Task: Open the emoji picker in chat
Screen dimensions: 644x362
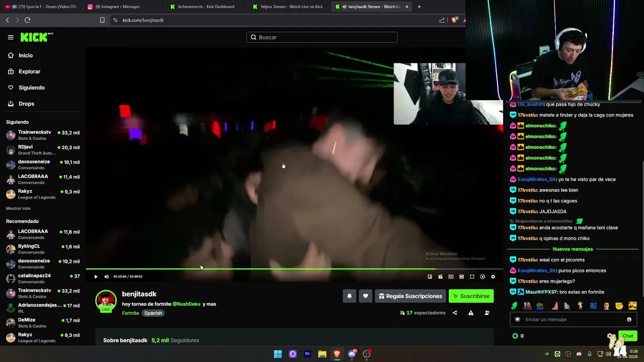Action: tap(629, 319)
